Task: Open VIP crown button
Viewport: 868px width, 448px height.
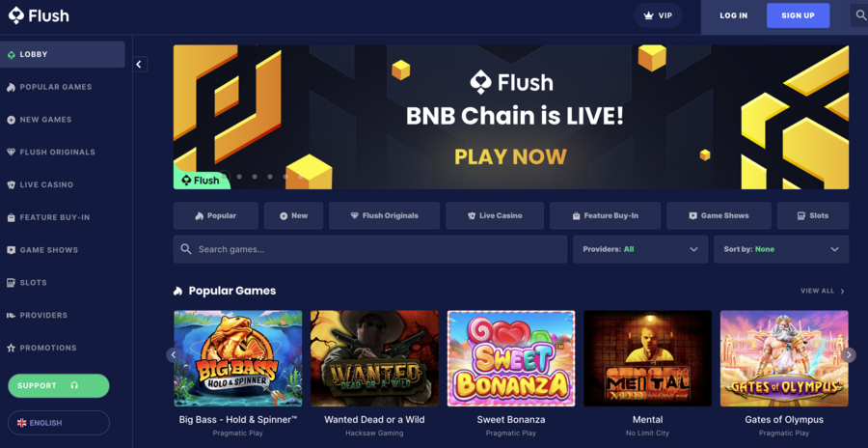Action: (x=658, y=15)
